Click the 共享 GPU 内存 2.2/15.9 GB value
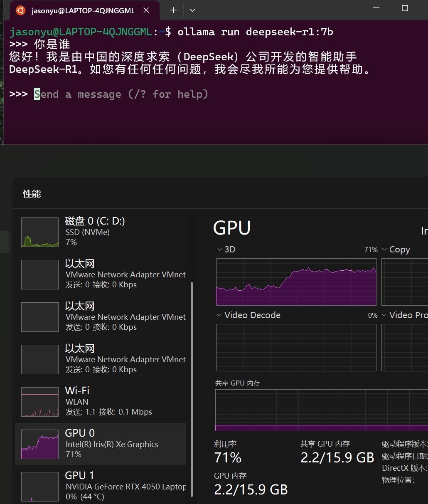428x504 pixels. tap(337, 457)
